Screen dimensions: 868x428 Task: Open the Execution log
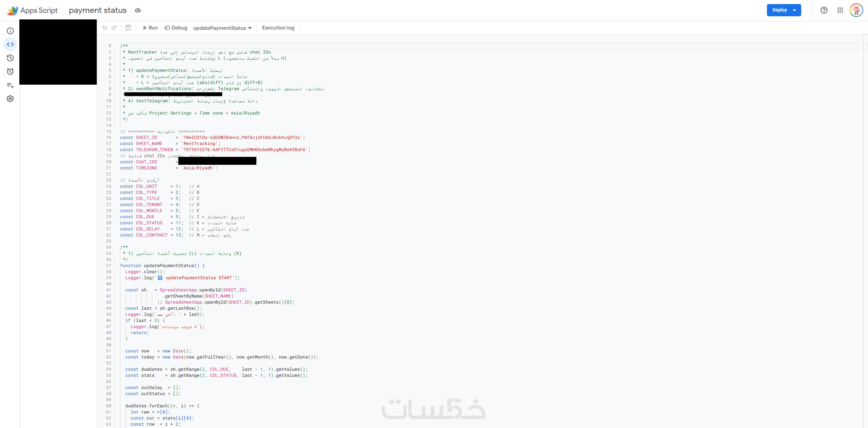click(278, 28)
